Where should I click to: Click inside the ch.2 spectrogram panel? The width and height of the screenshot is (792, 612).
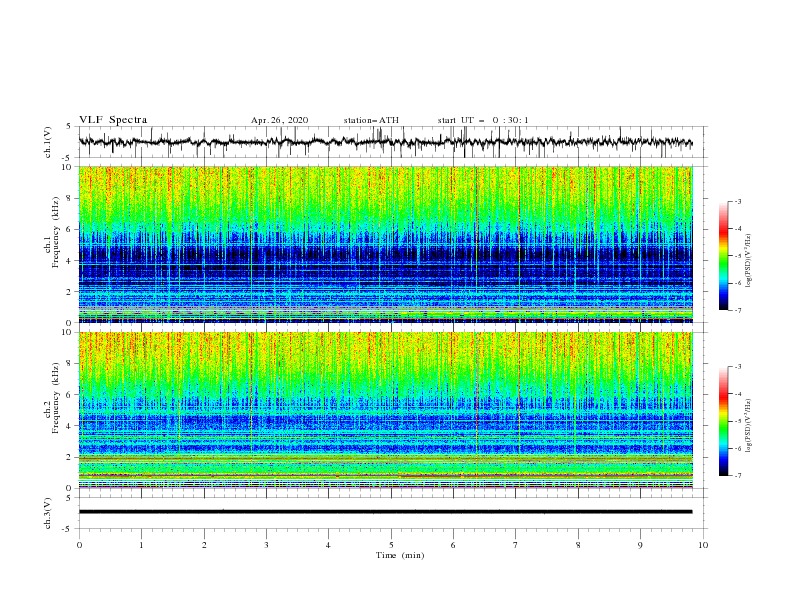(385, 410)
